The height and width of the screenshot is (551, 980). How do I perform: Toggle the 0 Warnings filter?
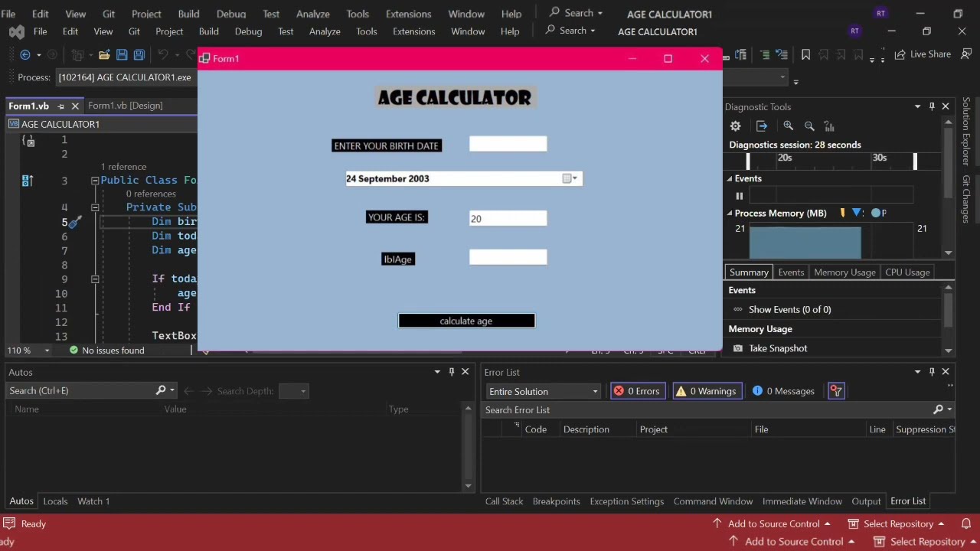pyautogui.click(x=706, y=391)
